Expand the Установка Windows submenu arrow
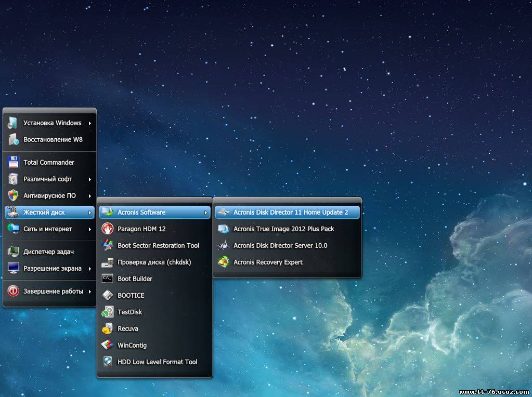This screenshot has width=532, height=397. (x=90, y=123)
